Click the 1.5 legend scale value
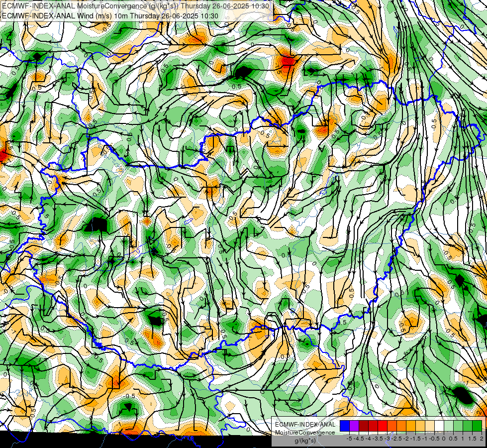 [472, 439]
